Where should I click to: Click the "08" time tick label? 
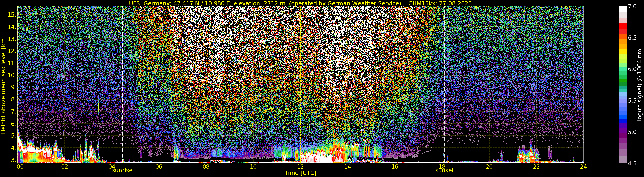[206, 166]
